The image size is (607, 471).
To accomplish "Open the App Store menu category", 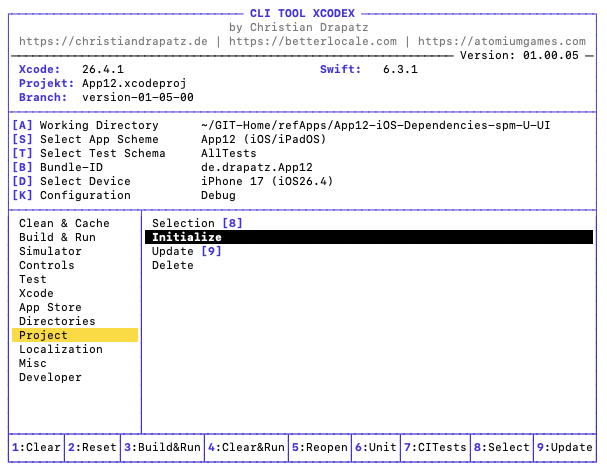I will coord(50,307).
